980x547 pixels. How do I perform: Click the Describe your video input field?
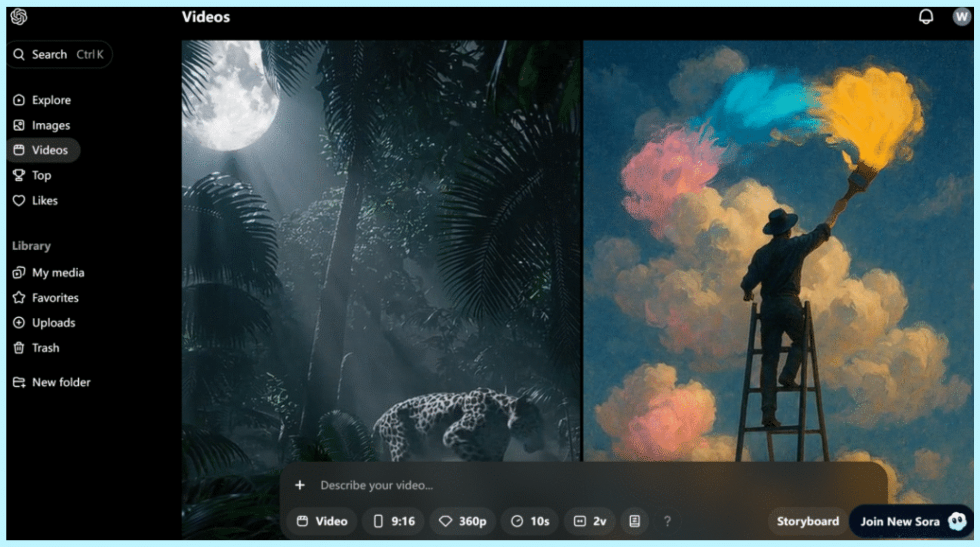click(x=563, y=485)
